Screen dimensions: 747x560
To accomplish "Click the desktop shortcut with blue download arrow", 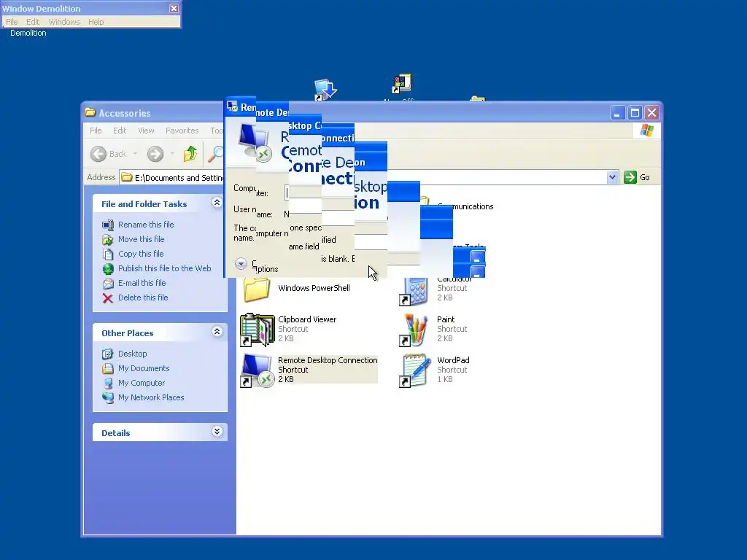I will tap(325, 90).
